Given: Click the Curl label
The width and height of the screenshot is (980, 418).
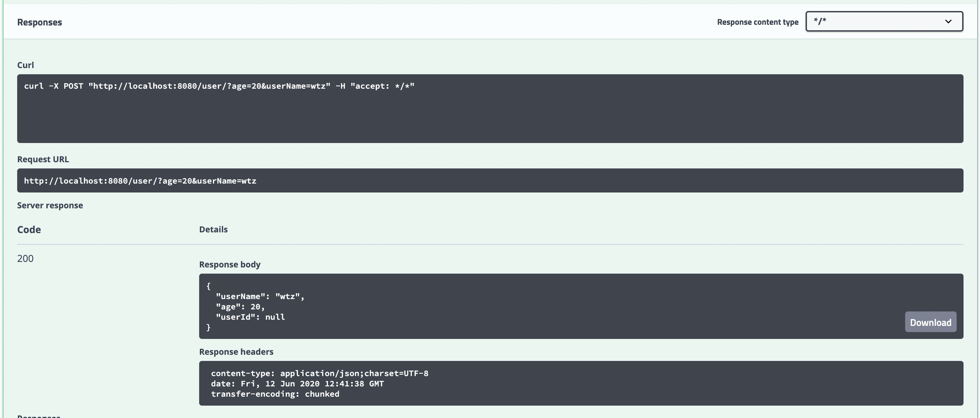Looking at the screenshot, I should [x=25, y=65].
